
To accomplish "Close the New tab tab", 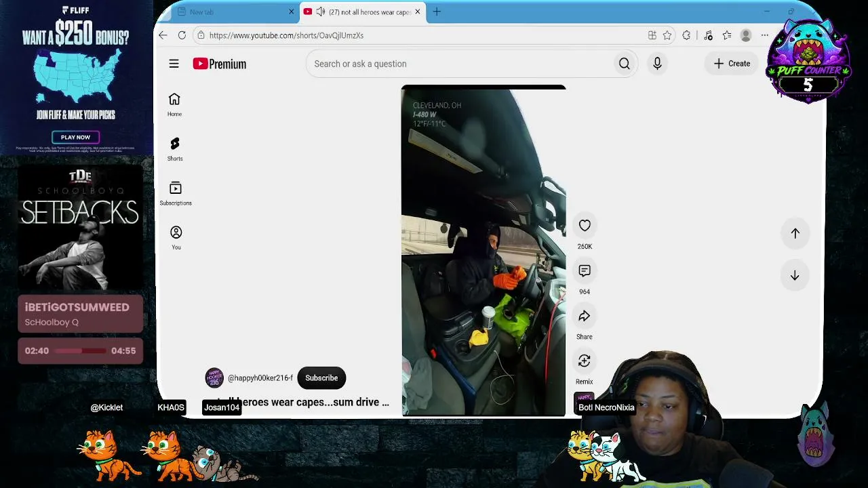I will (x=292, y=12).
